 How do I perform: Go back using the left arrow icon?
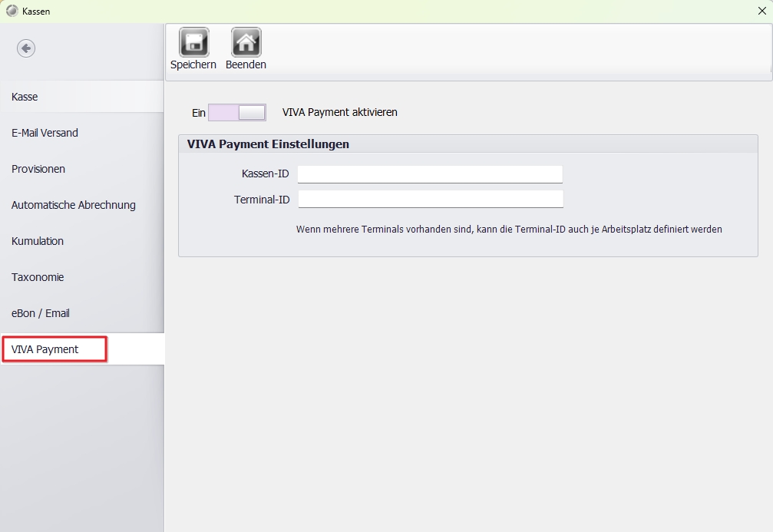click(x=26, y=48)
